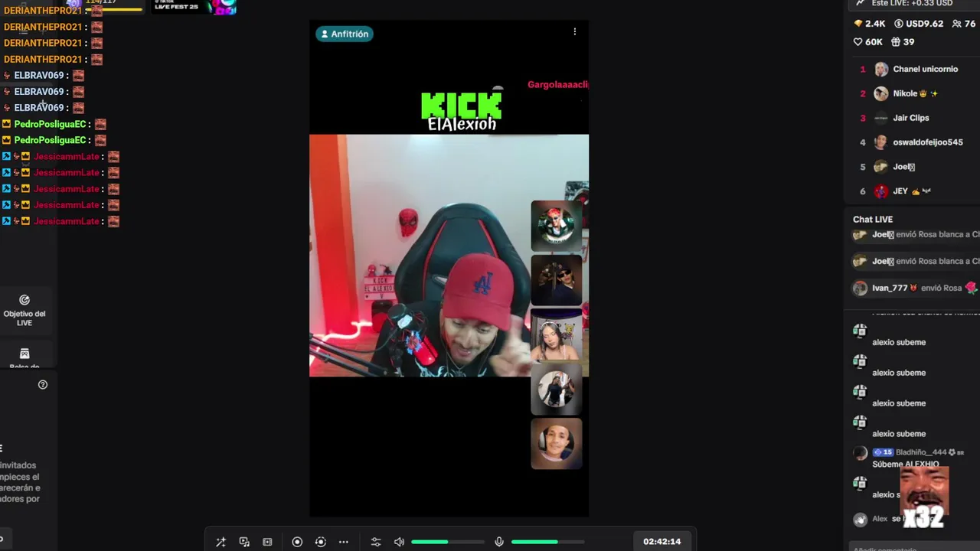The height and width of the screenshot is (551, 980).
Task: Open Nikole viewer ranking entry
Action: click(x=916, y=93)
